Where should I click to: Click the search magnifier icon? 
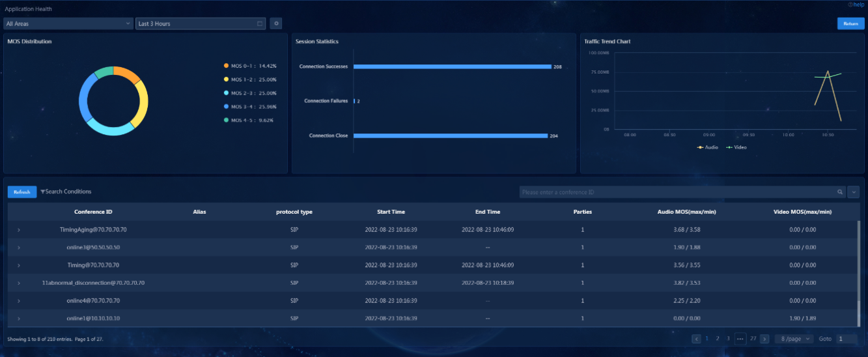[x=840, y=192]
